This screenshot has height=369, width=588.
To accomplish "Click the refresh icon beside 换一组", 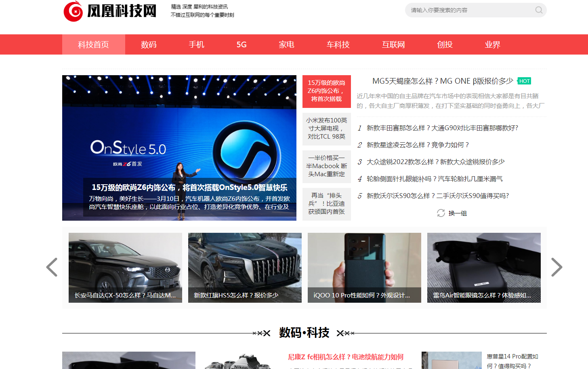I will [441, 213].
